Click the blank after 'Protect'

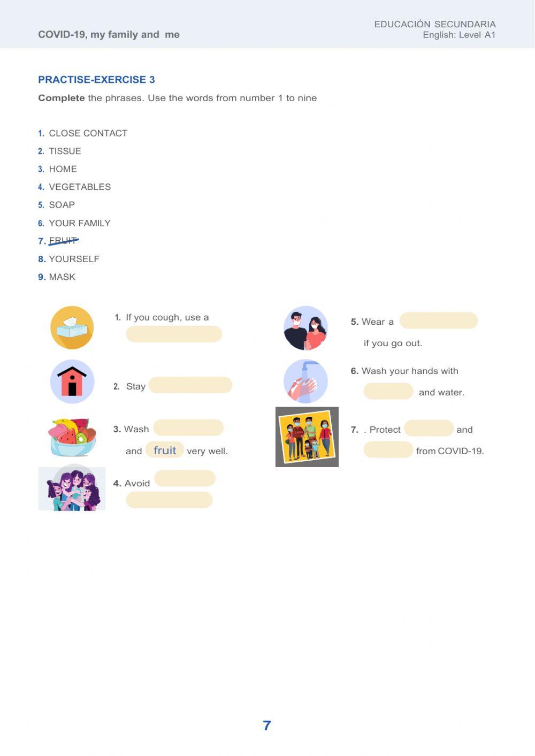(x=429, y=429)
